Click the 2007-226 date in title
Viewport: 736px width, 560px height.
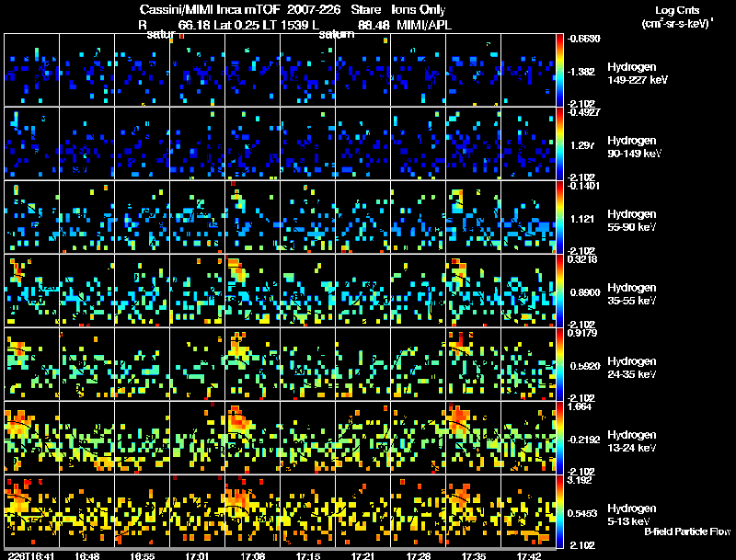pos(313,10)
